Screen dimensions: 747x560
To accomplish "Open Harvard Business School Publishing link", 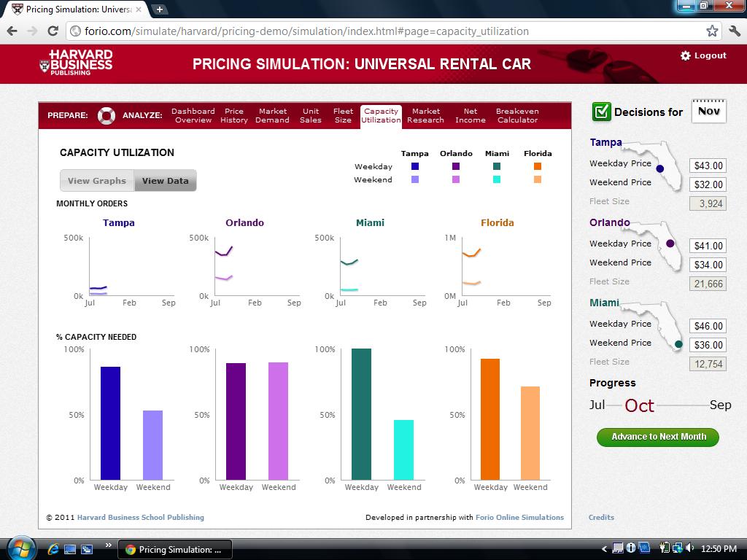I will click(x=141, y=518).
